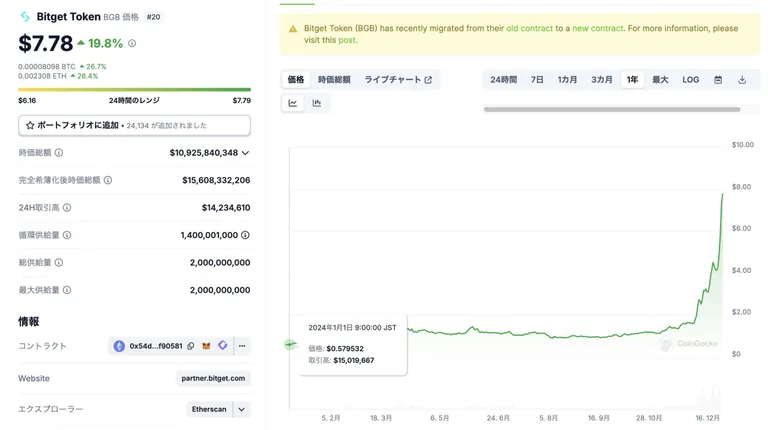Image resolution: width=768 pixels, height=430 pixels.
Task: Click info icon next to 19.8% change
Action: click(x=132, y=43)
